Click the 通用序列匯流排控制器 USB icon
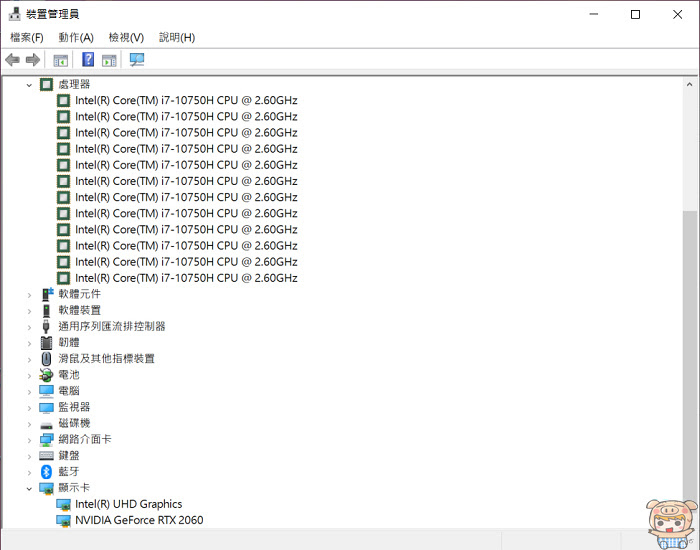This screenshot has width=700, height=550. (x=46, y=326)
